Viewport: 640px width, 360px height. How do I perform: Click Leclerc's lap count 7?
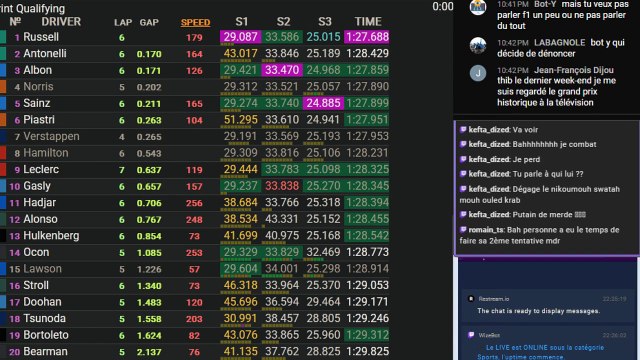click(x=122, y=170)
